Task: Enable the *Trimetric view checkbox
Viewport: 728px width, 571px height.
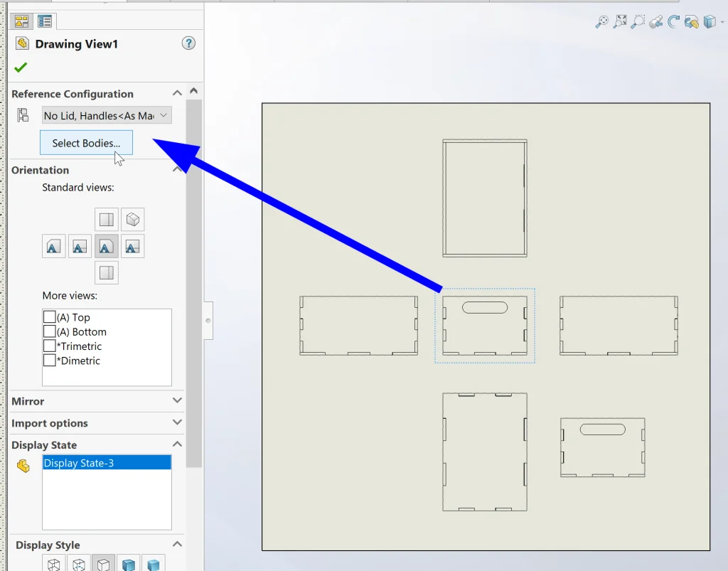Action: [49, 346]
